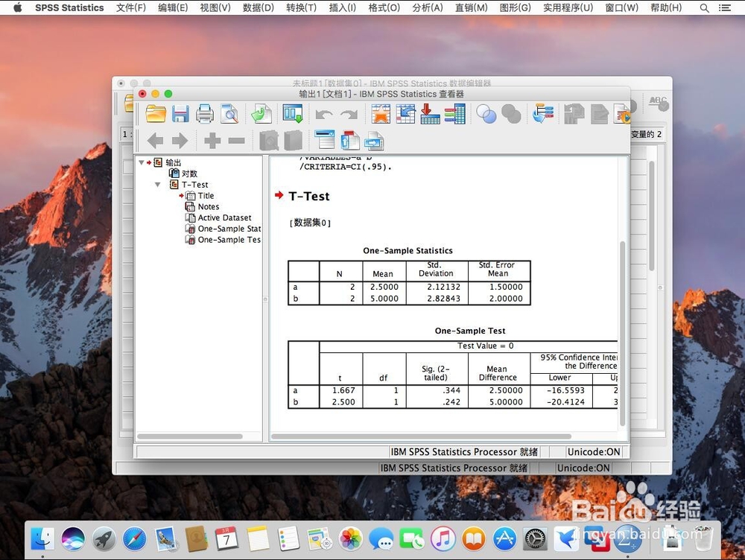Open file with the folder icon in viewer toolbar
The height and width of the screenshot is (560, 745).
[156, 114]
